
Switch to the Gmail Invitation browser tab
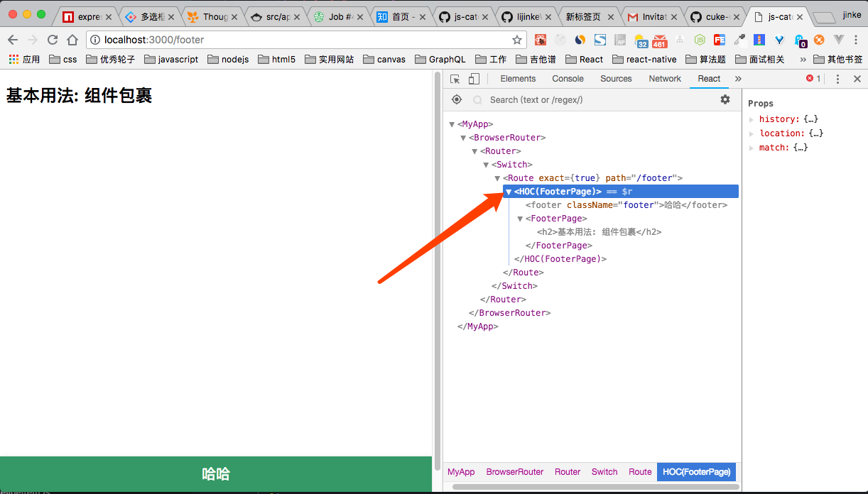pyautogui.click(x=653, y=16)
